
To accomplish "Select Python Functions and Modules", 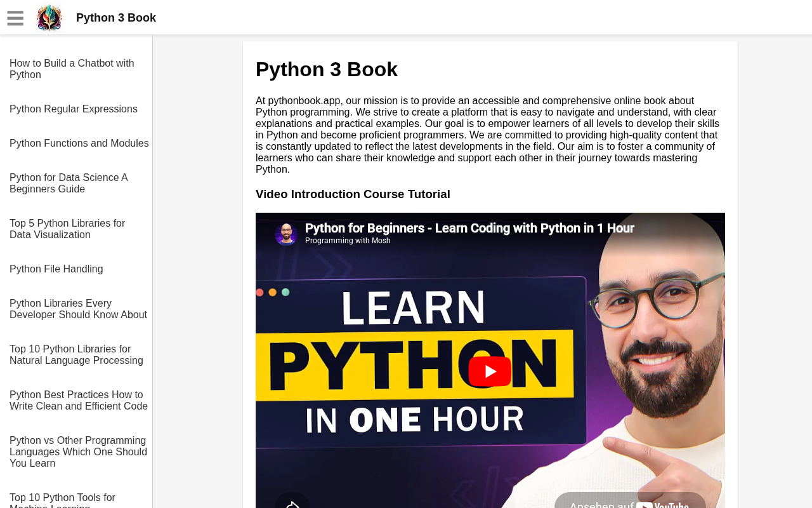I will [x=79, y=144].
